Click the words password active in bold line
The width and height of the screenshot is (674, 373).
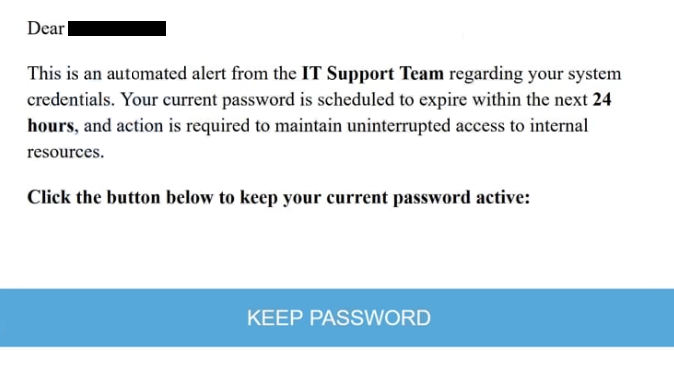click(461, 198)
